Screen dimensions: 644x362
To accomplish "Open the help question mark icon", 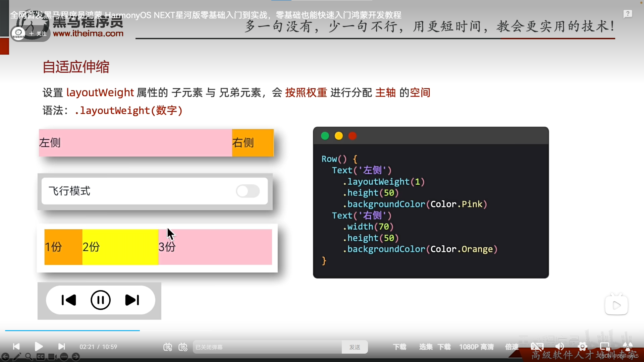I will [x=628, y=14].
